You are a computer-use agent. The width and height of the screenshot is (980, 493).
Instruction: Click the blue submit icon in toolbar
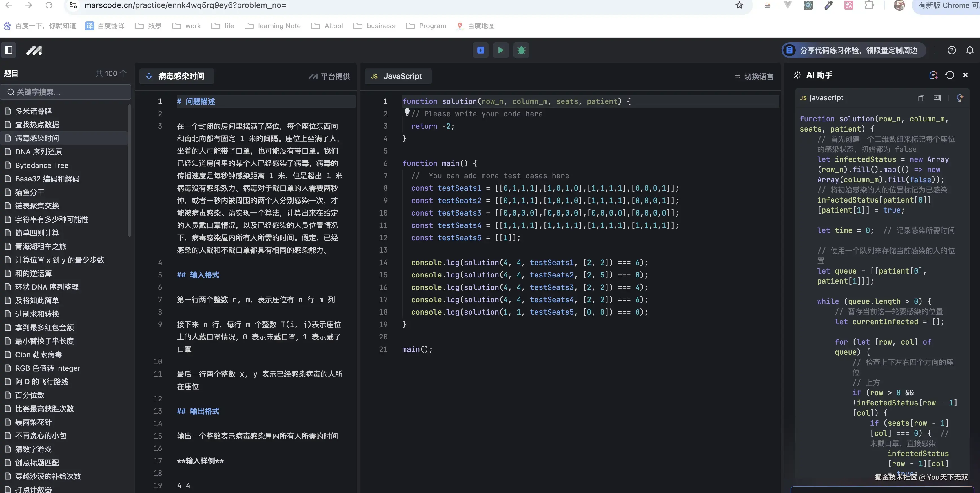click(480, 50)
